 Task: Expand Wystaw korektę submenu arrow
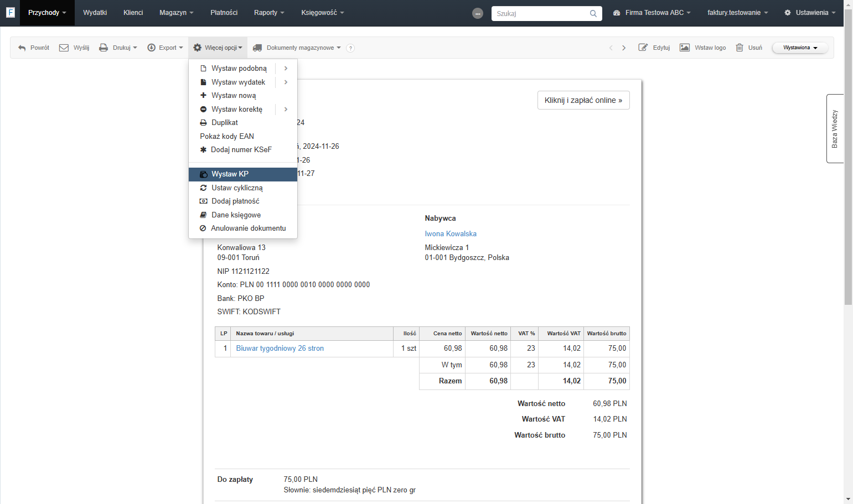tap(286, 110)
